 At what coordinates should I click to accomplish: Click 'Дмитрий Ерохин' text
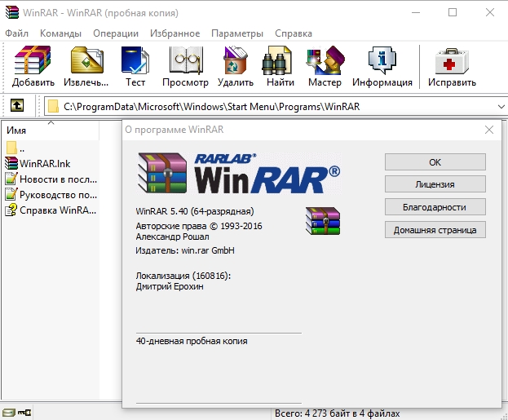(170, 286)
